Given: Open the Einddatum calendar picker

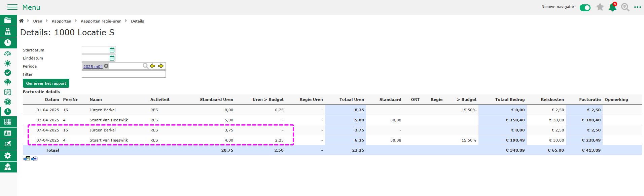Looking at the screenshot, I should pyautogui.click(x=112, y=58).
